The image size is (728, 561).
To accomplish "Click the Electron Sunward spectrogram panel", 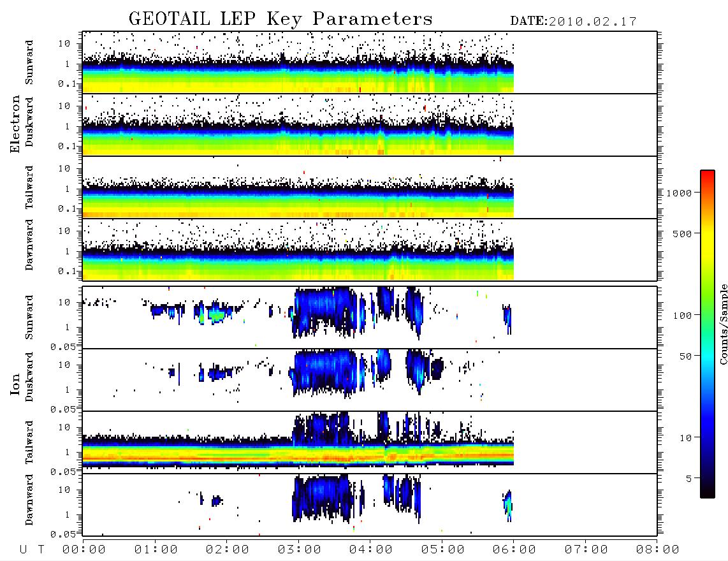I will click(370, 62).
